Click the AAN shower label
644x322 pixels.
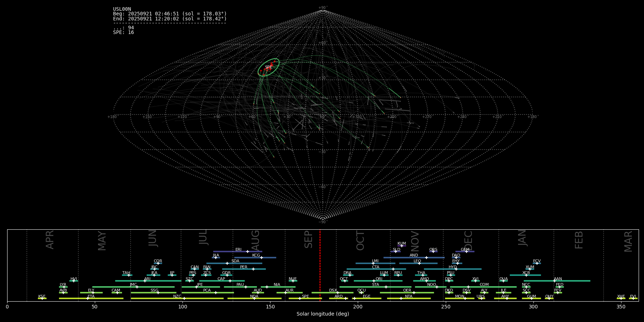pos(558,279)
